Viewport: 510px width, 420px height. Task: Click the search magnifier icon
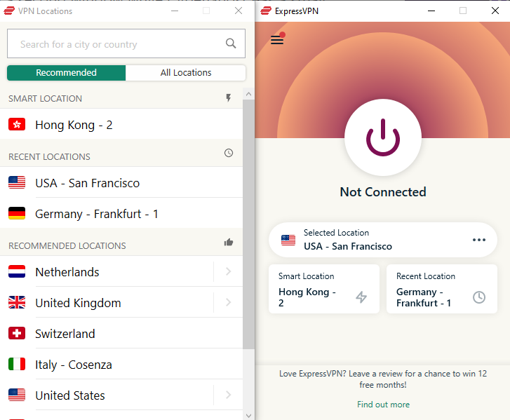231,43
